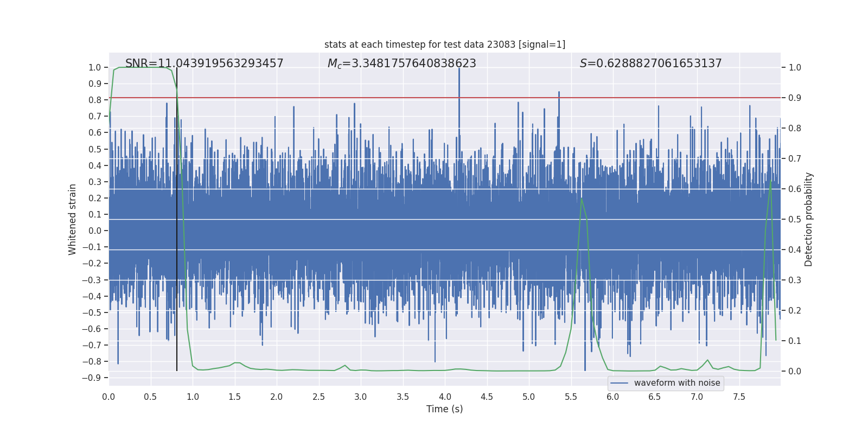Select Whitened strain tick 0.1

click(95, 214)
